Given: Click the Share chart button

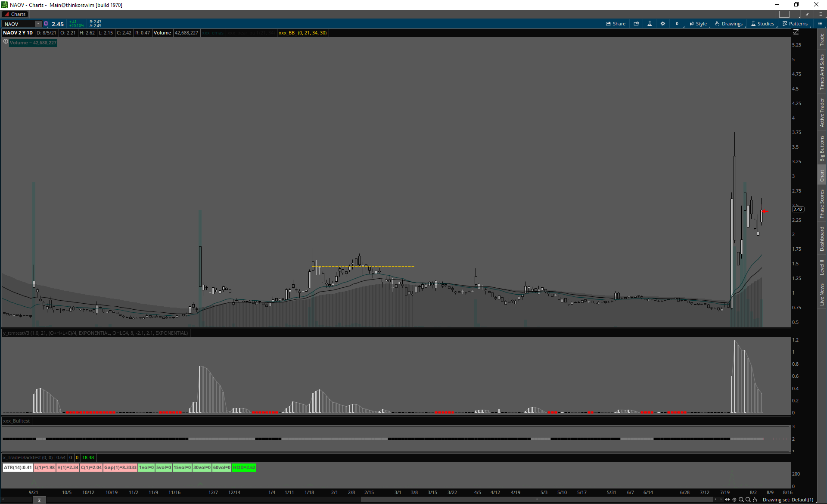Looking at the screenshot, I should [x=616, y=24].
